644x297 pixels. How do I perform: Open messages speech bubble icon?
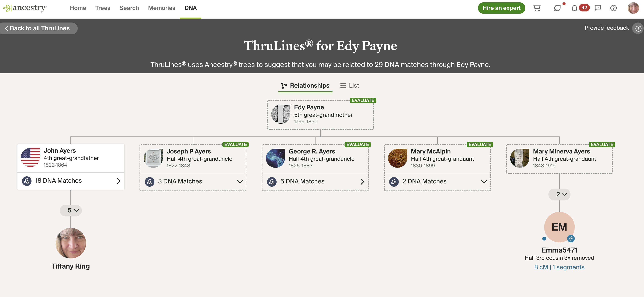coord(557,8)
